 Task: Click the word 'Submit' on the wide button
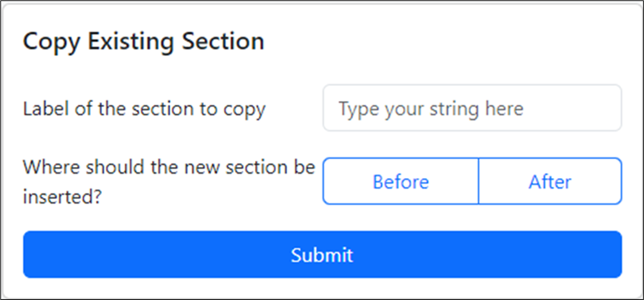[x=322, y=254]
